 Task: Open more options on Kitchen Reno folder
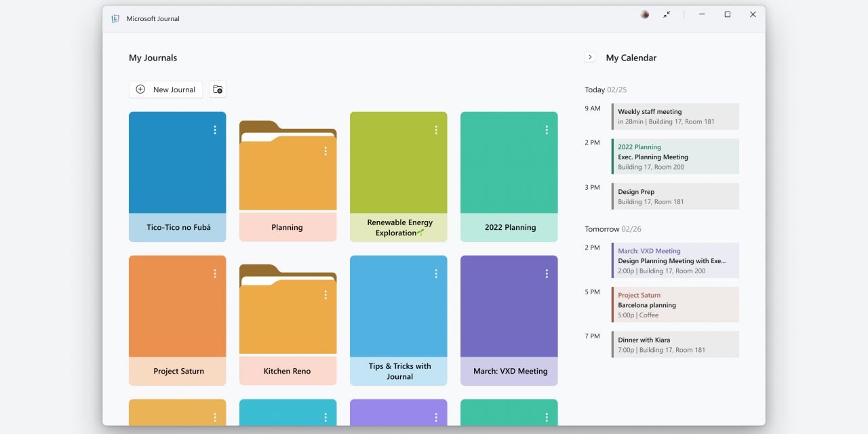[325, 295]
